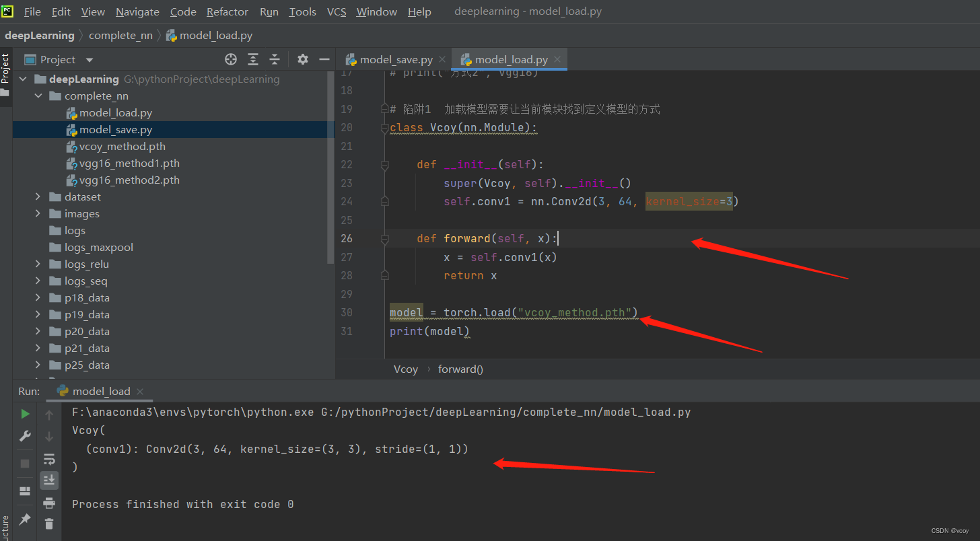Select model_load.py in project tree
The height and width of the screenshot is (541, 980).
pyautogui.click(x=116, y=113)
